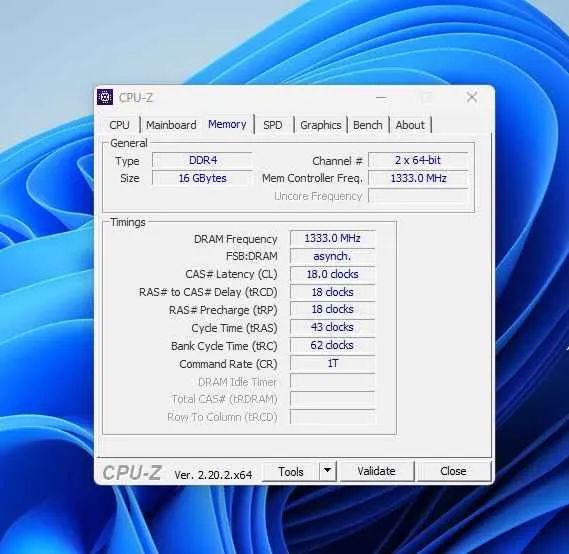This screenshot has width=569, height=554.
Task: Open the Mainboard tab
Action: tap(171, 125)
